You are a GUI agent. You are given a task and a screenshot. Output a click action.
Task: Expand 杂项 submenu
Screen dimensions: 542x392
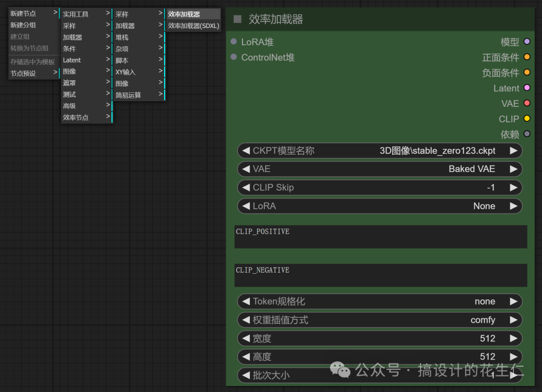[139, 49]
